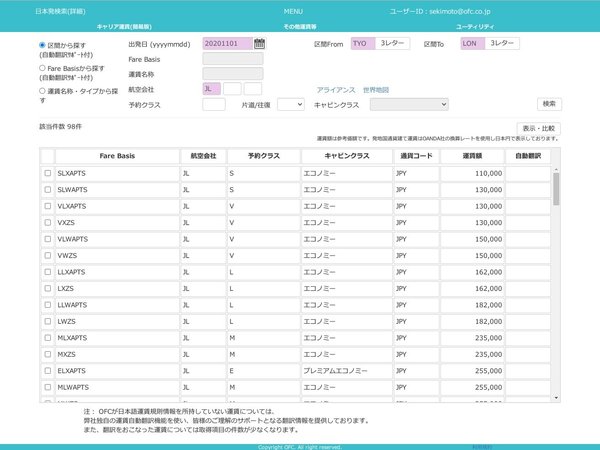Viewport: 600px width, 450px height.
Task: Tick the checkbox for LLWAPTS row
Action: click(47, 305)
